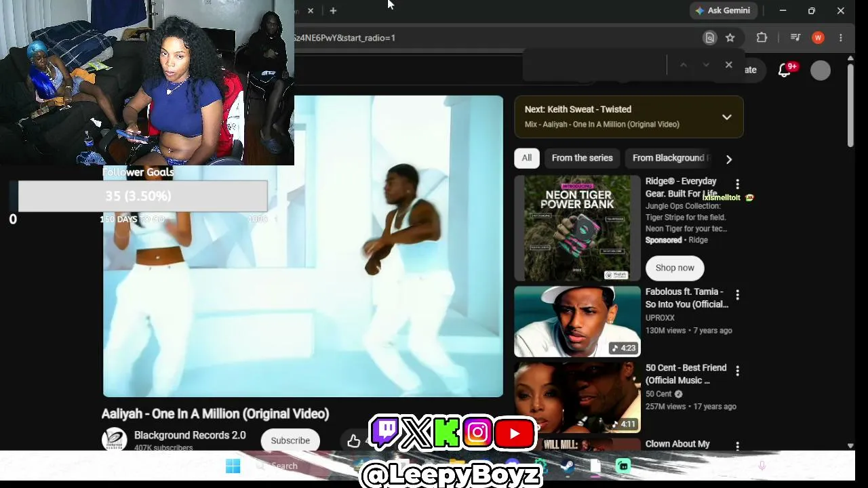This screenshot has width=868, height=488.
Task: Expand the Next: Keith Sweat mix panel
Action: pyautogui.click(x=727, y=117)
